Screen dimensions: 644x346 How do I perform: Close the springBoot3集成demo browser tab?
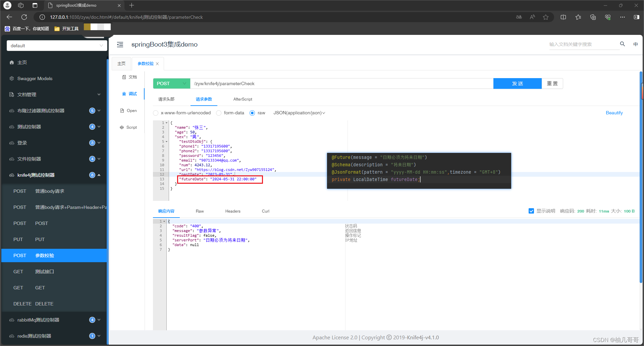(x=119, y=5)
